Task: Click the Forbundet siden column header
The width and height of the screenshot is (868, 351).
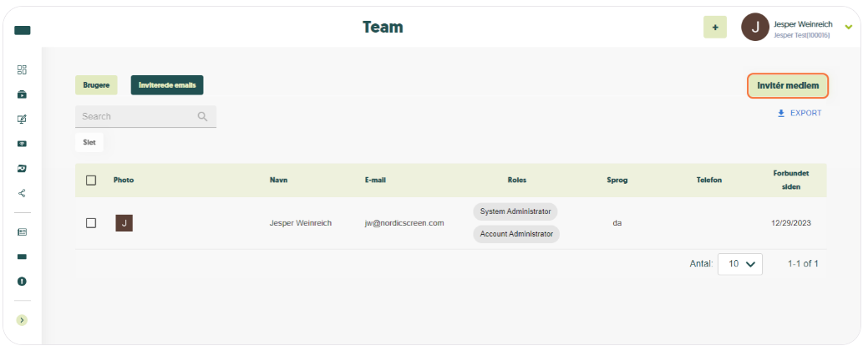Action: 791,180
